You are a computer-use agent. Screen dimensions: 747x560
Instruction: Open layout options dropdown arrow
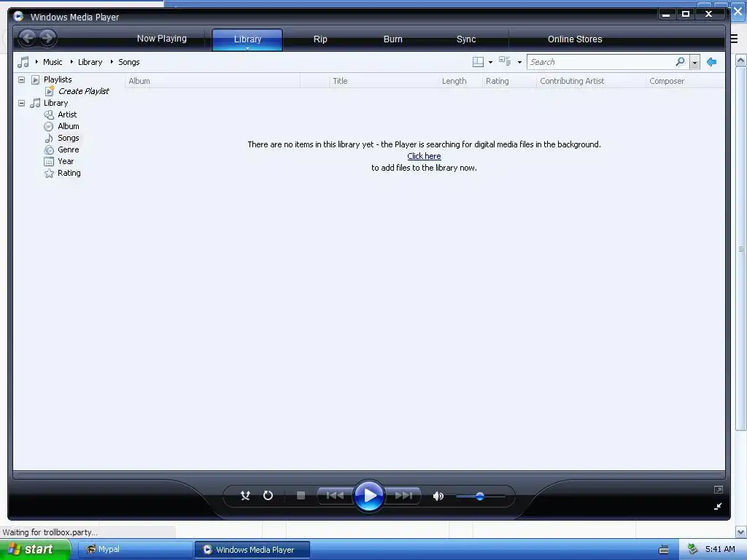[x=491, y=63]
